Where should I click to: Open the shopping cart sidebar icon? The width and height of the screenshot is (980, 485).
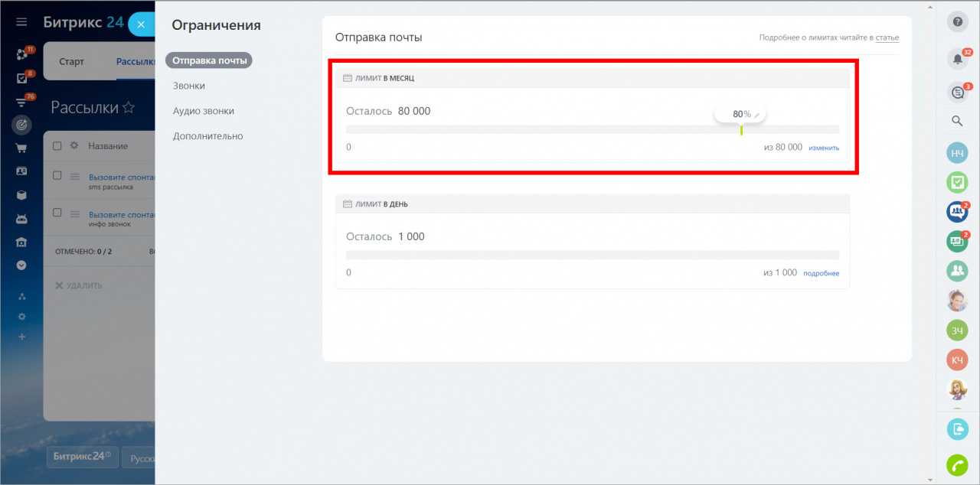[x=21, y=148]
